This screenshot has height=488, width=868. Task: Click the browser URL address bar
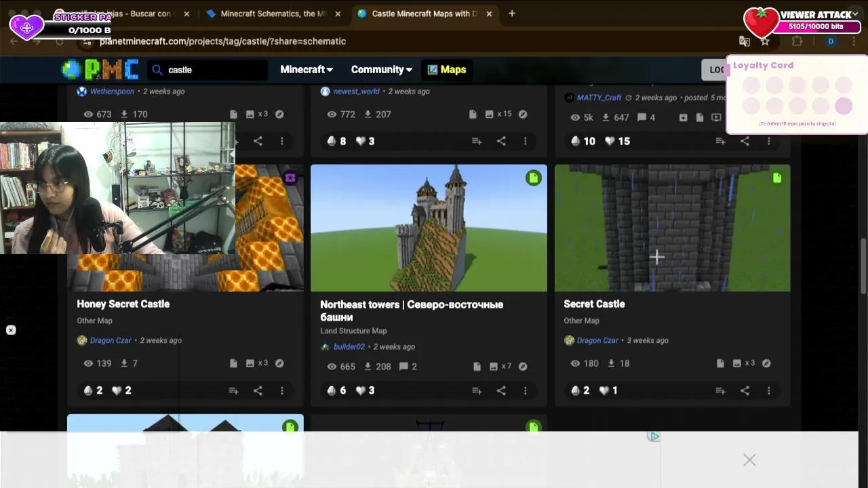coord(407,41)
